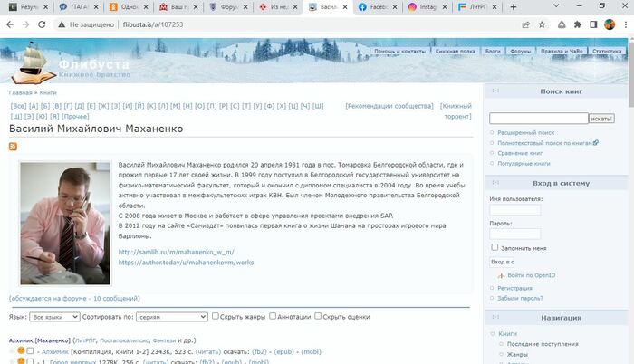Click the искать! search button

coord(601,119)
